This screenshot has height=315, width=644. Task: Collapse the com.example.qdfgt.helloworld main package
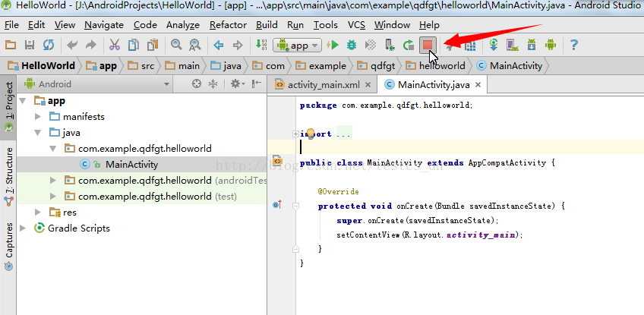click(53, 149)
